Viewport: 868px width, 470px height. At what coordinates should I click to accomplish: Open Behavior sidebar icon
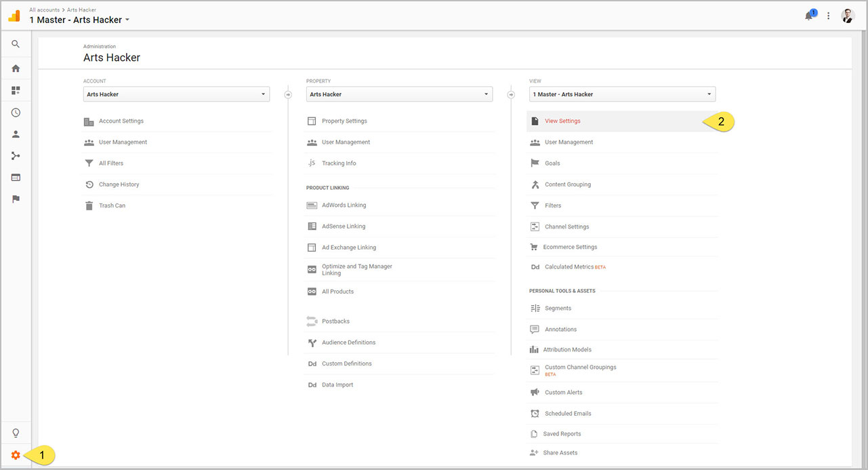(x=16, y=178)
